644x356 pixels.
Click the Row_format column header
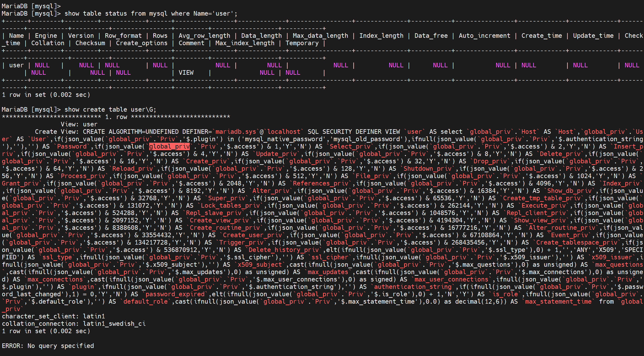123,36
